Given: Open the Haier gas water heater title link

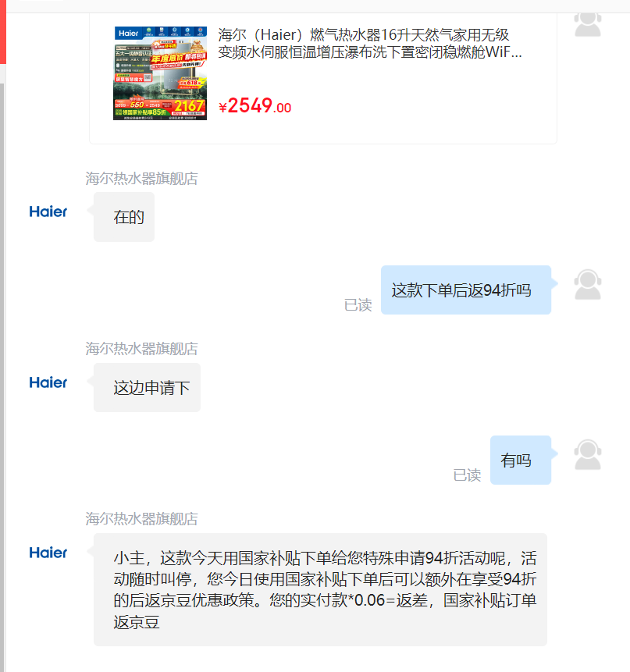Looking at the screenshot, I should click(369, 43).
